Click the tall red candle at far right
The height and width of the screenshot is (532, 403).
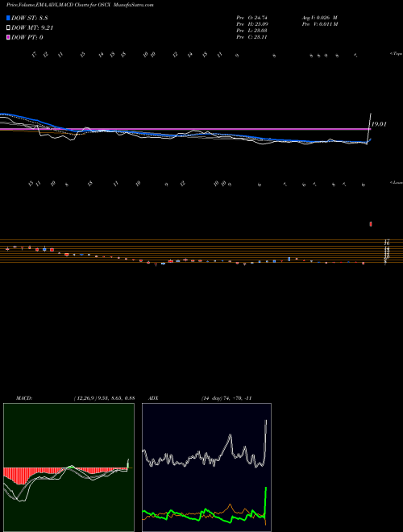(371, 224)
